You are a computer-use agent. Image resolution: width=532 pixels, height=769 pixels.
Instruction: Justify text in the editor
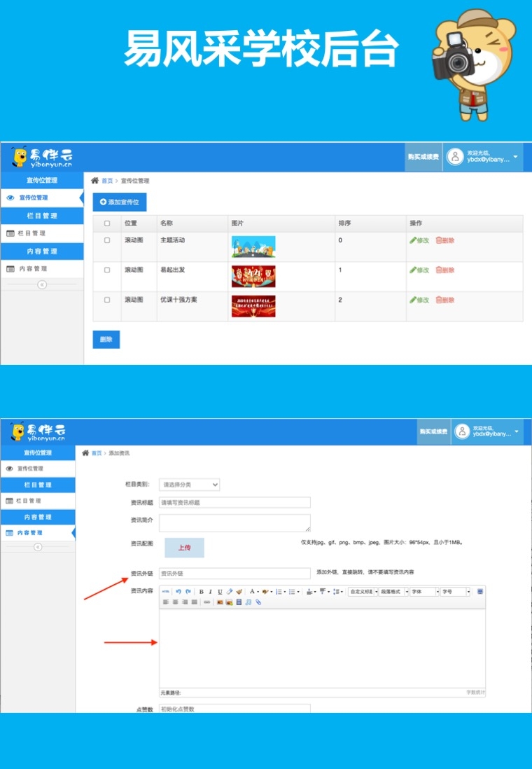point(194,602)
